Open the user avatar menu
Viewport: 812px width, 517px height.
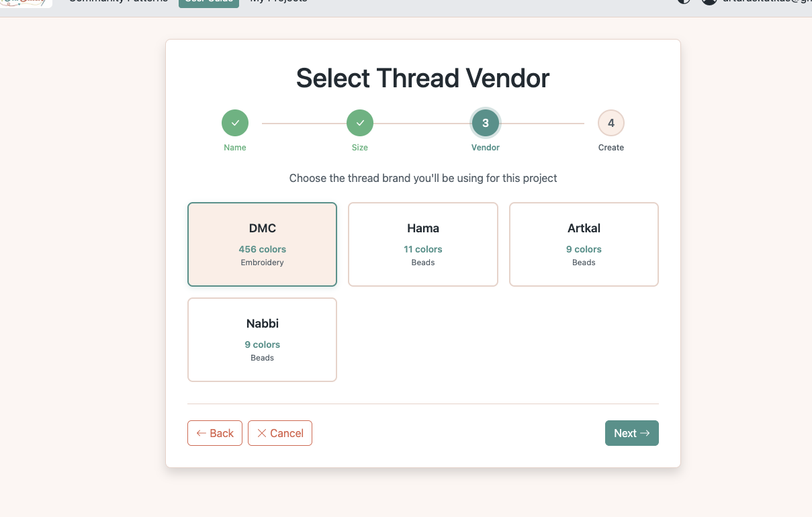point(709,3)
